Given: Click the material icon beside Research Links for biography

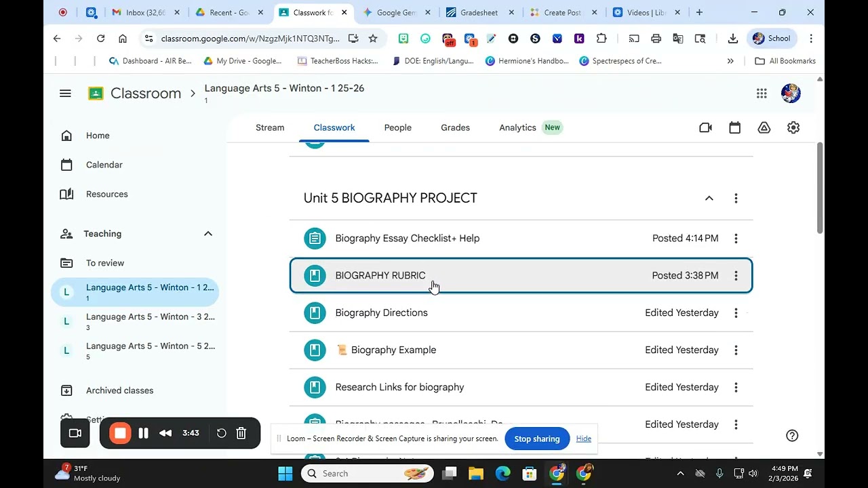Looking at the screenshot, I should pyautogui.click(x=315, y=387).
